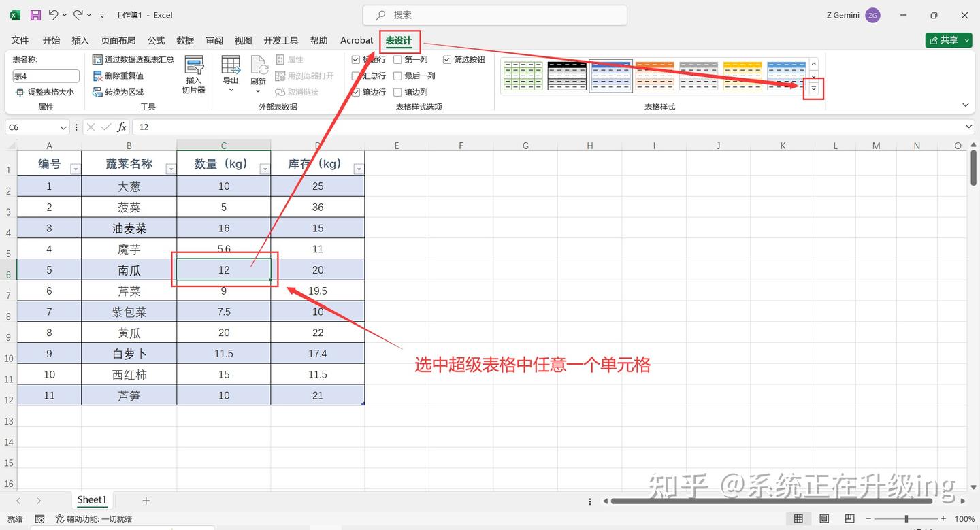
Task: Check the 第一列 option
Action: pos(397,59)
